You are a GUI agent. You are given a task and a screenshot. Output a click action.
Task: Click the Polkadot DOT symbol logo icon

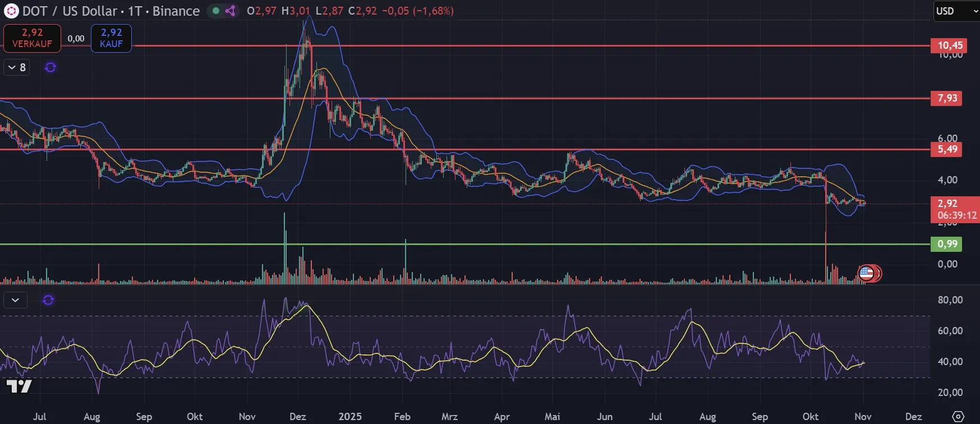click(11, 11)
